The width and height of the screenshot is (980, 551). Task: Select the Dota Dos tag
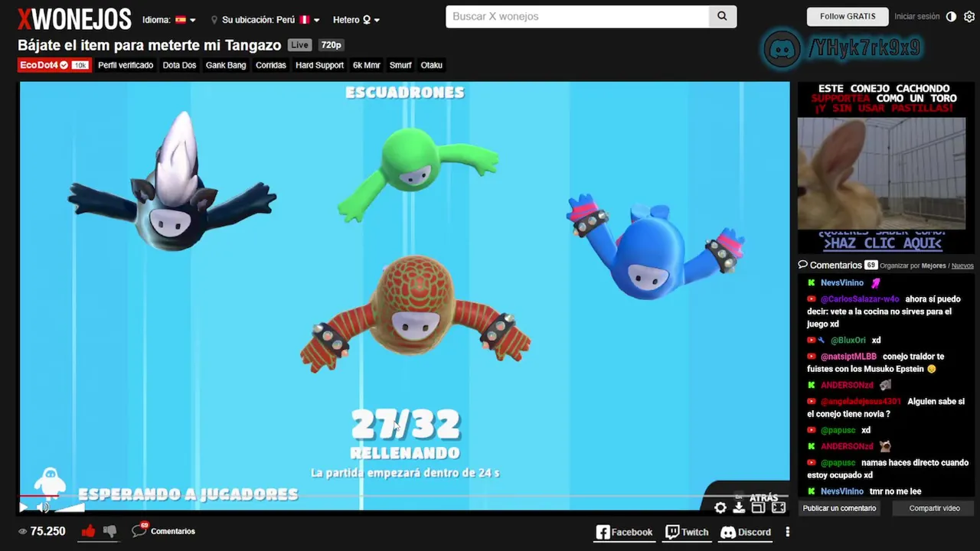click(x=179, y=65)
